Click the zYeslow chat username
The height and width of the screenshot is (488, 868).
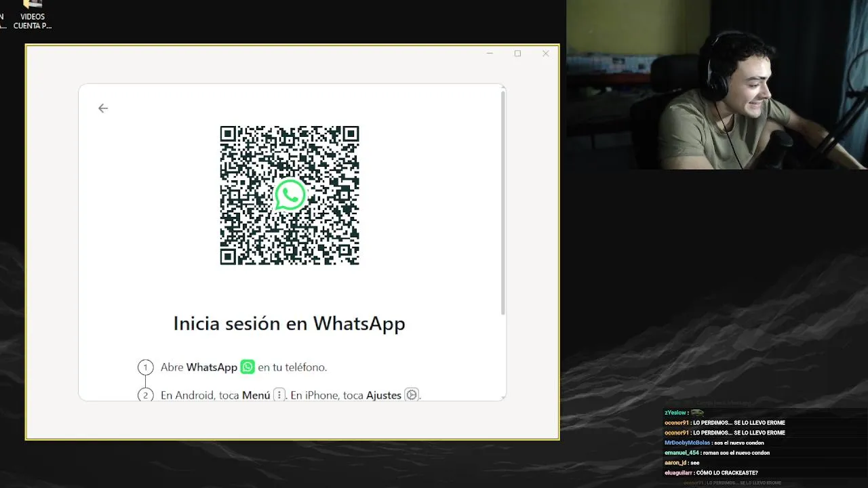coord(675,413)
